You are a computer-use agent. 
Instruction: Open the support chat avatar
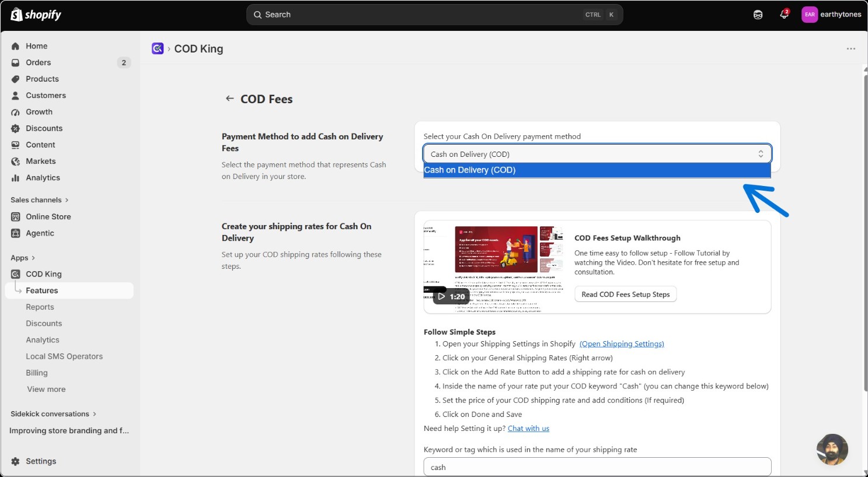(x=832, y=449)
